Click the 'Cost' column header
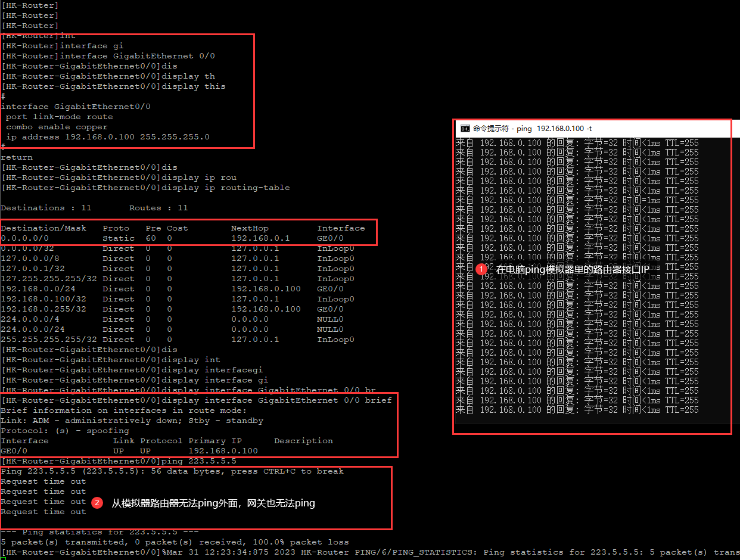 (178, 228)
